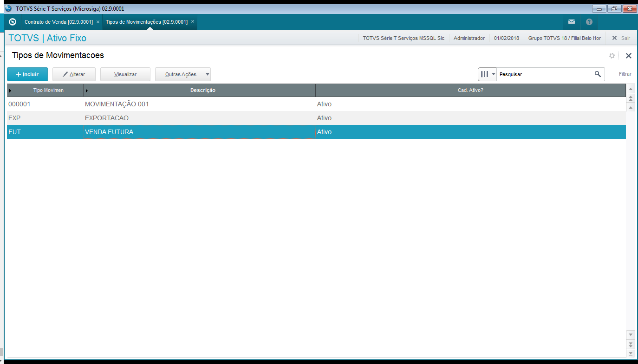Restore down the TOTVS window
Image resolution: width=638 pixels, height=364 pixels.
(614, 8)
